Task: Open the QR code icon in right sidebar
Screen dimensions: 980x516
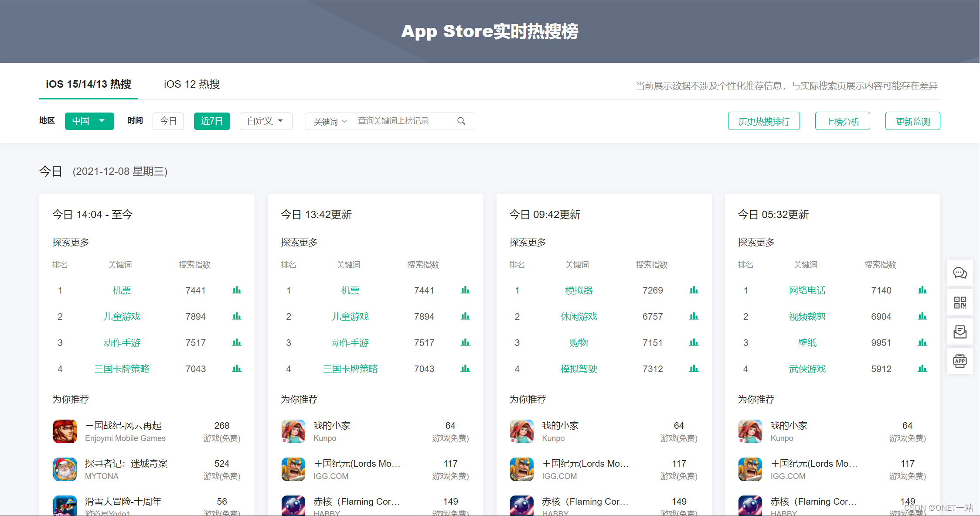Action: (960, 302)
